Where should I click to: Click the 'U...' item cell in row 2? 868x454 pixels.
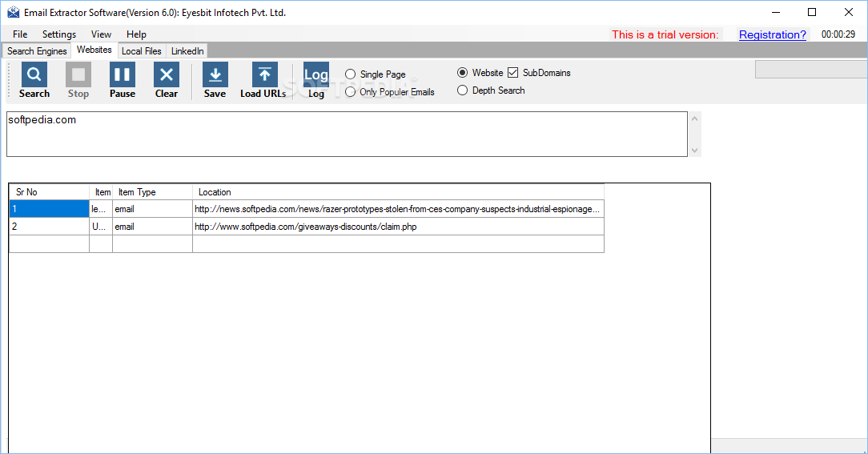[x=102, y=227]
